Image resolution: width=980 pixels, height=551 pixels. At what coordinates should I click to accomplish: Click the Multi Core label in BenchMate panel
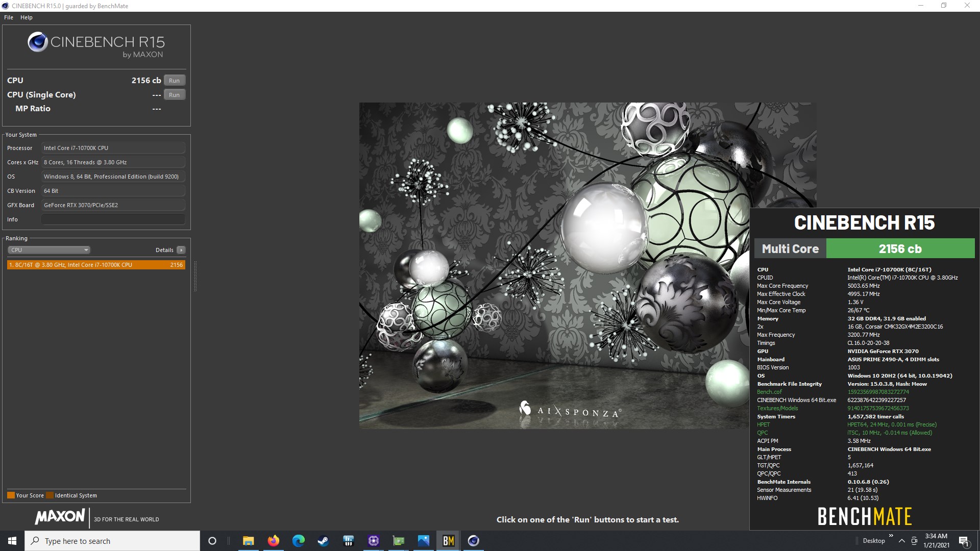pos(790,249)
